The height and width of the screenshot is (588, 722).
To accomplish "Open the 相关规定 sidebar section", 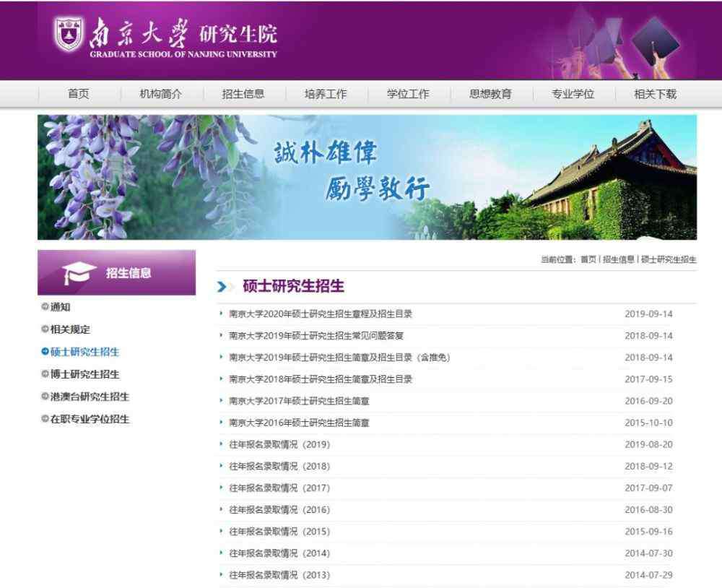I will 70,329.
